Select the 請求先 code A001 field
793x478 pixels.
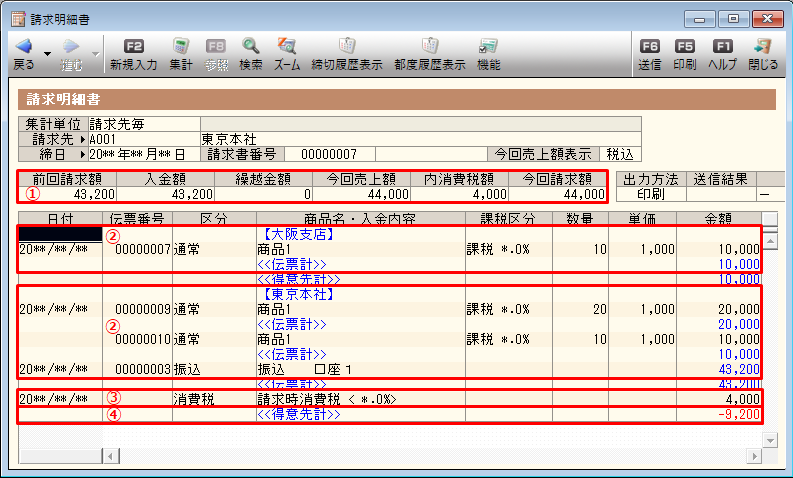click(145, 139)
